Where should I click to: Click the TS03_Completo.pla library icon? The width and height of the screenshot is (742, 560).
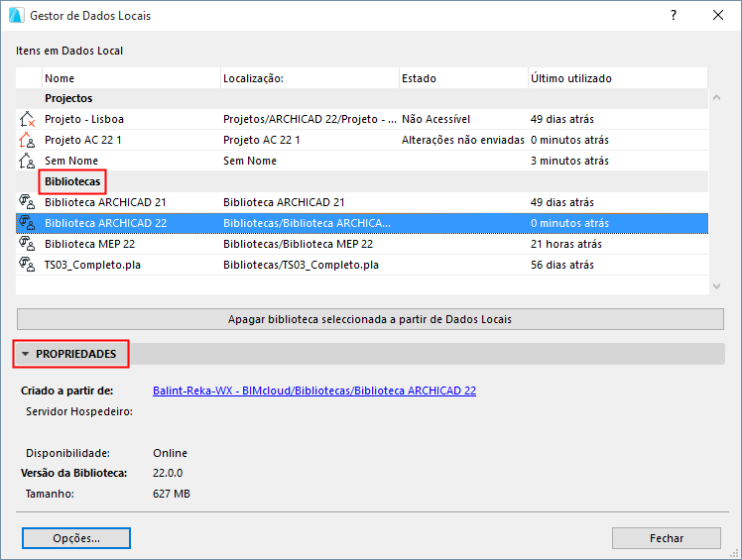click(x=27, y=265)
